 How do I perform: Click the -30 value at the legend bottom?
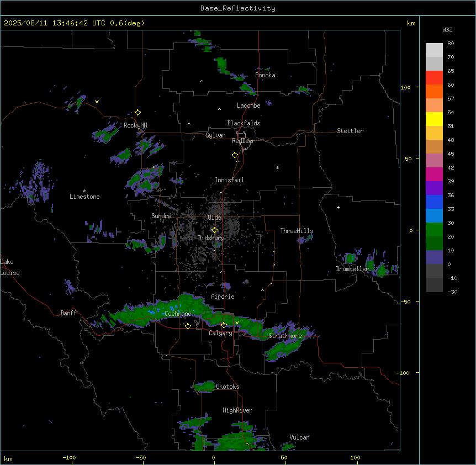452,292
